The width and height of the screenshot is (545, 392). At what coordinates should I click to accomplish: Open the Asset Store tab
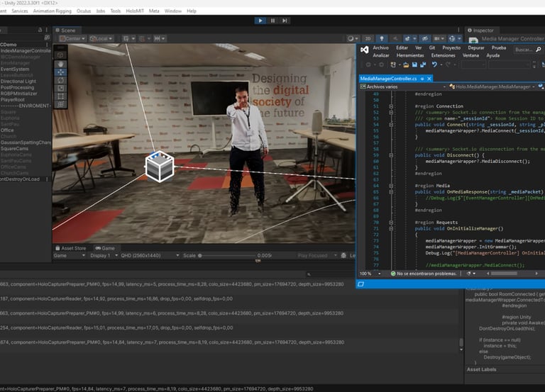(70, 248)
